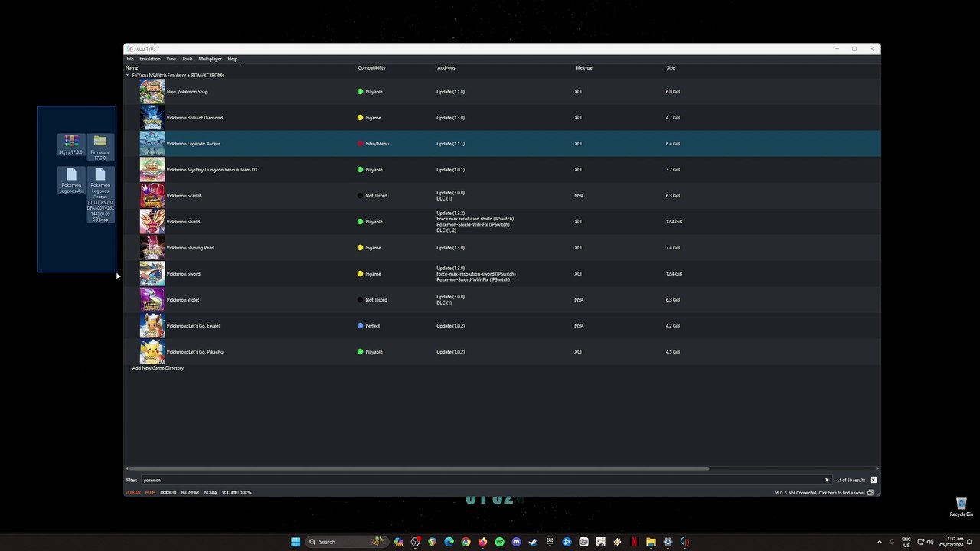Switch to yuzu via its taskbar icon
This screenshot has height=551, width=980.
684,542
